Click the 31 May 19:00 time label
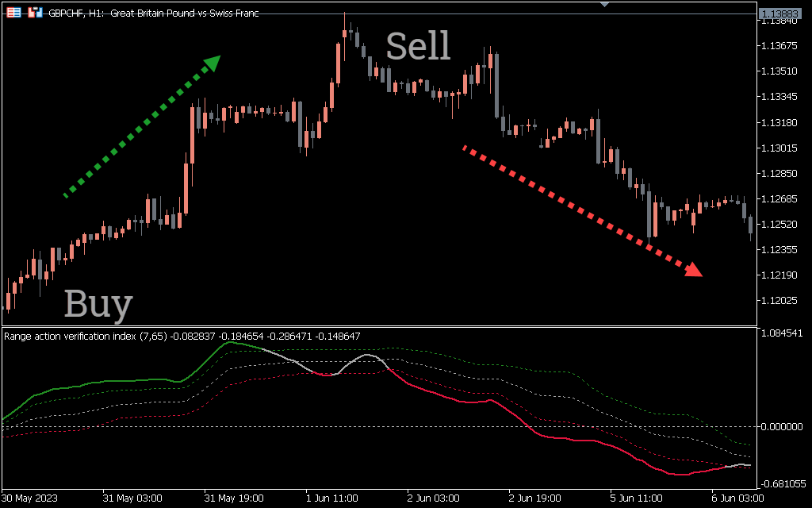This screenshot has height=508, width=812. pyautogui.click(x=233, y=498)
